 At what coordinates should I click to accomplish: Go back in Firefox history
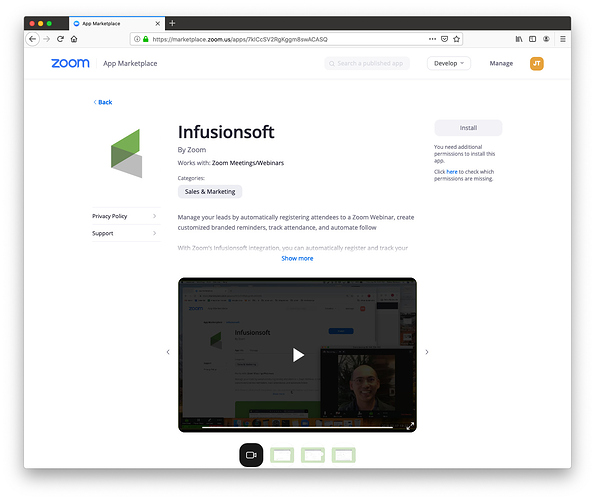pyautogui.click(x=33, y=39)
